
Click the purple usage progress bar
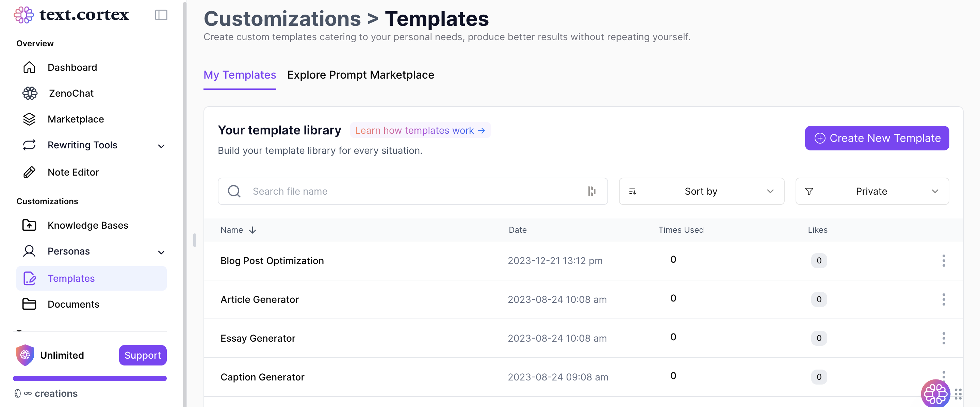(x=90, y=378)
